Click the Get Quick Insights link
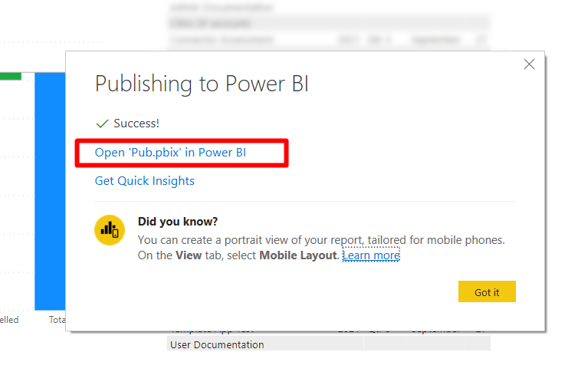 pos(144,181)
